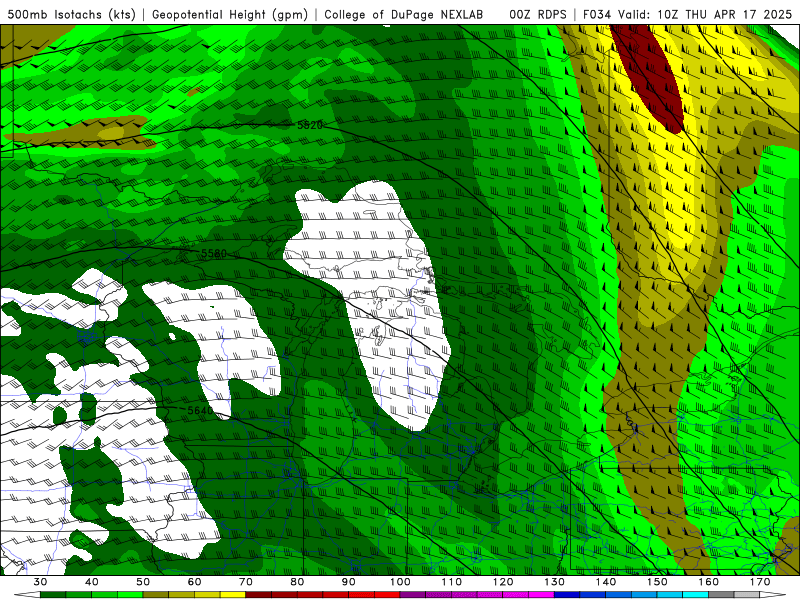This screenshot has height=600, width=800.
Task: Click the 170 label on the color scale
Action: coord(760,582)
